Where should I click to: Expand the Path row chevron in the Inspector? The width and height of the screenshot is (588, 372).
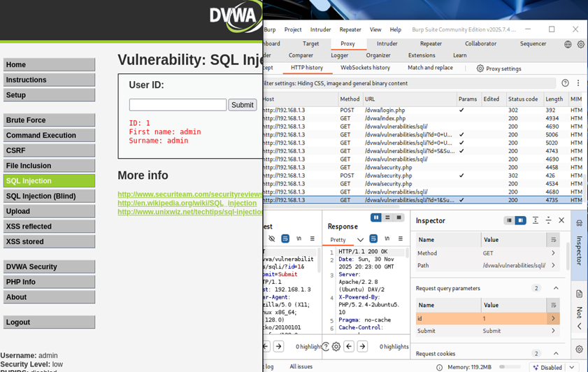pyautogui.click(x=553, y=266)
